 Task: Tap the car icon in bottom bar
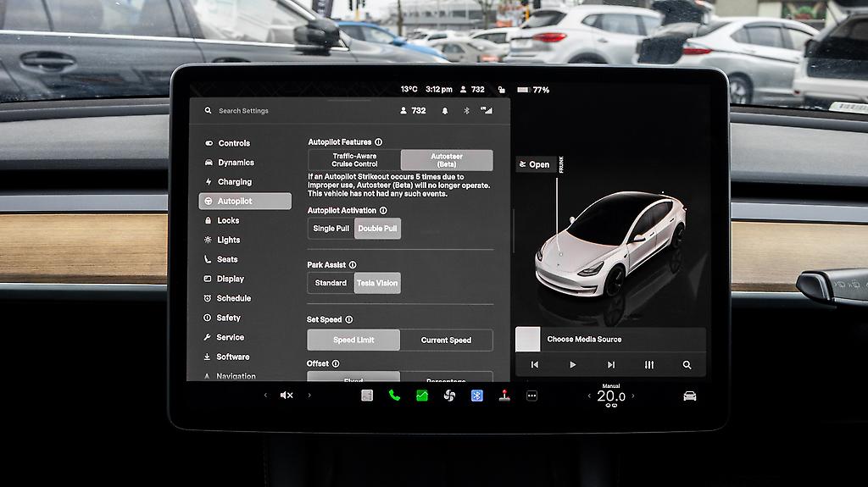point(690,396)
